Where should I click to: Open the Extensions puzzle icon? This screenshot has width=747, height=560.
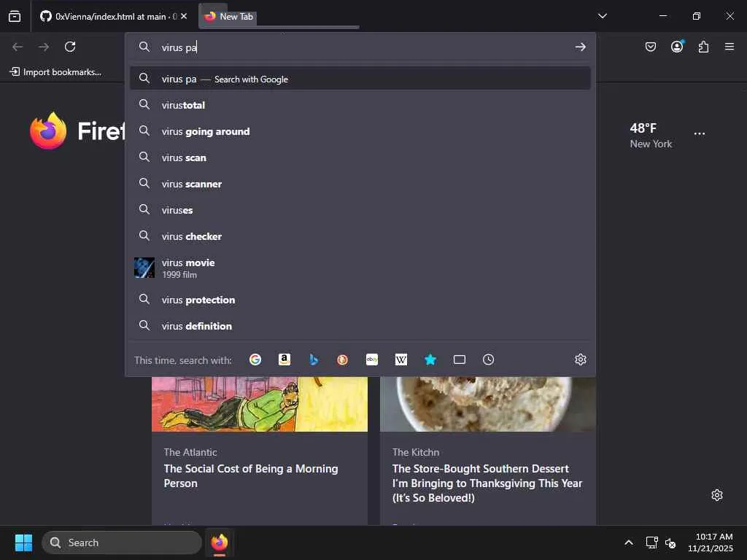[x=703, y=47]
